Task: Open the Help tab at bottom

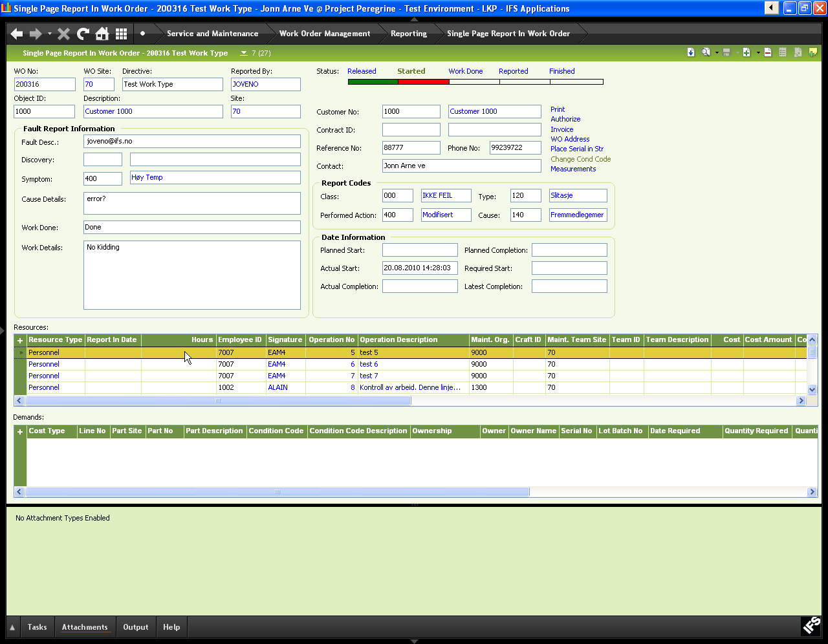Action: click(171, 627)
